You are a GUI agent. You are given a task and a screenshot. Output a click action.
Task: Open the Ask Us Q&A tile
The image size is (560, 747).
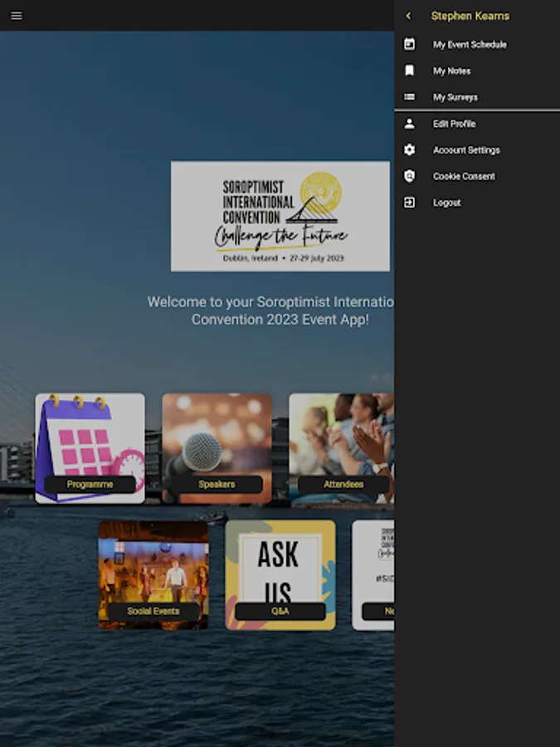pos(280,575)
